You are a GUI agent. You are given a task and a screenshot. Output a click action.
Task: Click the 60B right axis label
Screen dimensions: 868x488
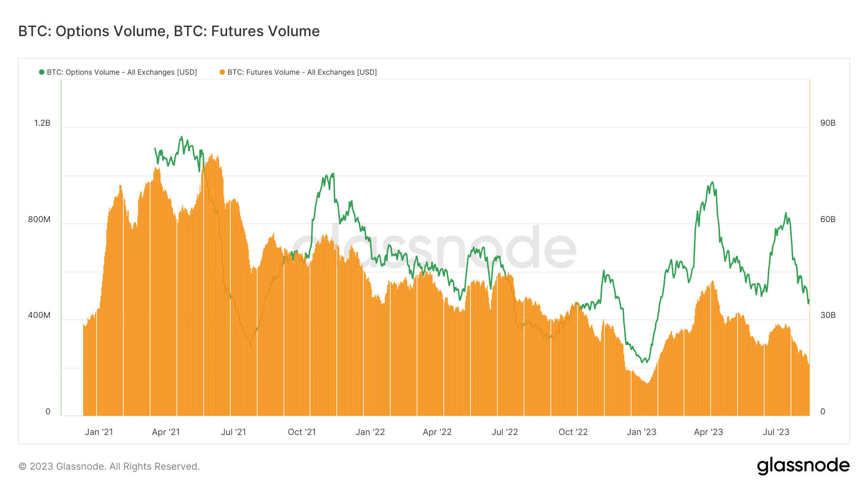click(827, 220)
